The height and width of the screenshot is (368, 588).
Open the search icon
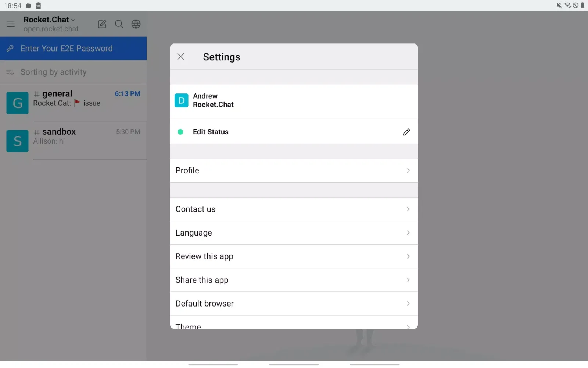click(119, 24)
